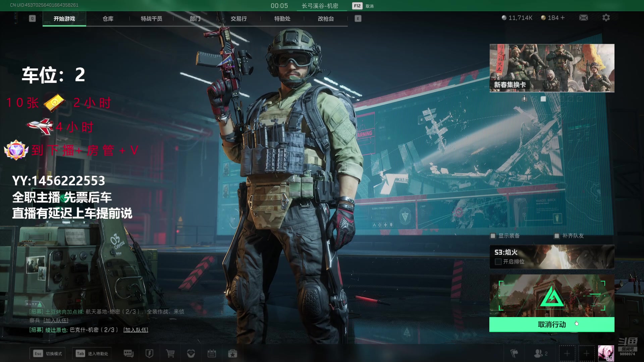
Task: Join team via 航天基地 recruit 加入队伍 link
Action: pos(56,320)
